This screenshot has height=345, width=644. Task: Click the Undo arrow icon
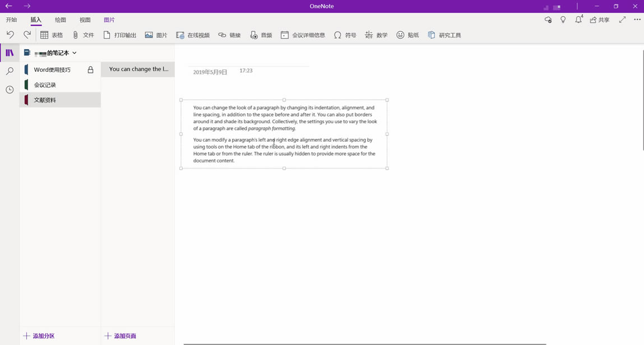tap(10, 35)
